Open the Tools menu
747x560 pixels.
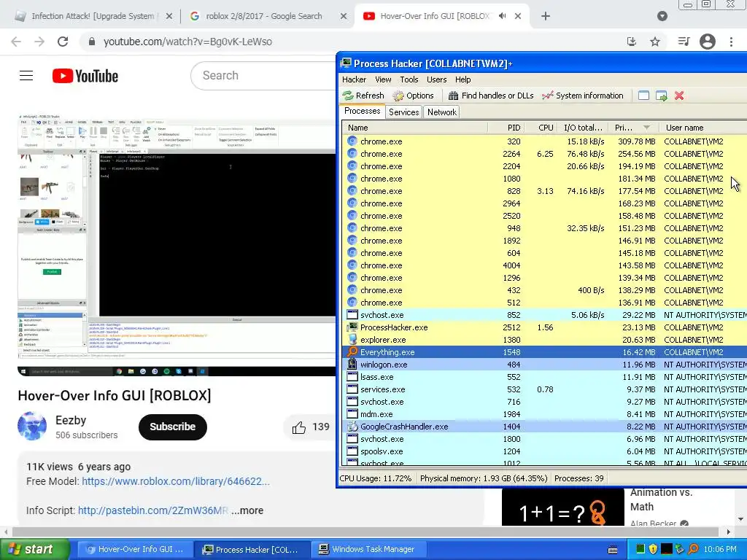point(409,79)
